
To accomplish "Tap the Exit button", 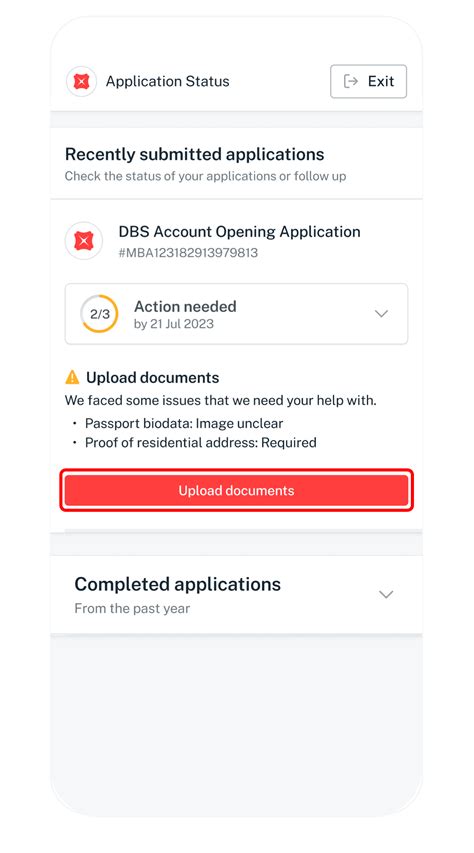I will (x=368, y=82).
